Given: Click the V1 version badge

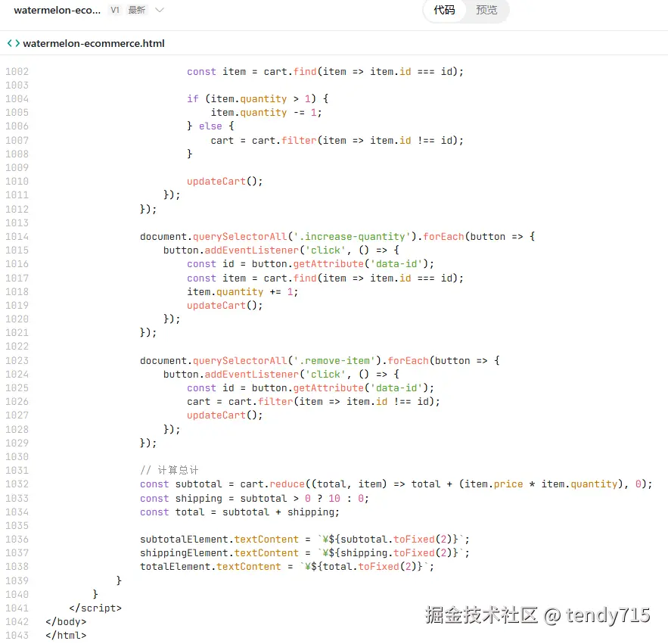Looking at the screenshot, I should pyautogui.click(x=115, y=10).
